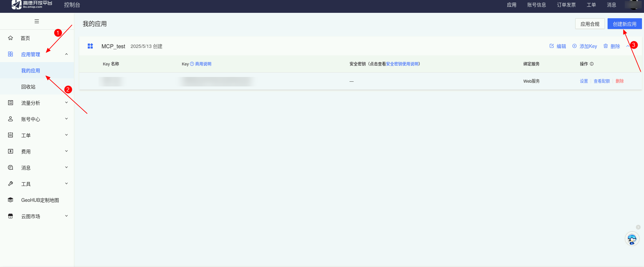
Task: Open 回收站 in the sidebar
Action: (28, 87)
